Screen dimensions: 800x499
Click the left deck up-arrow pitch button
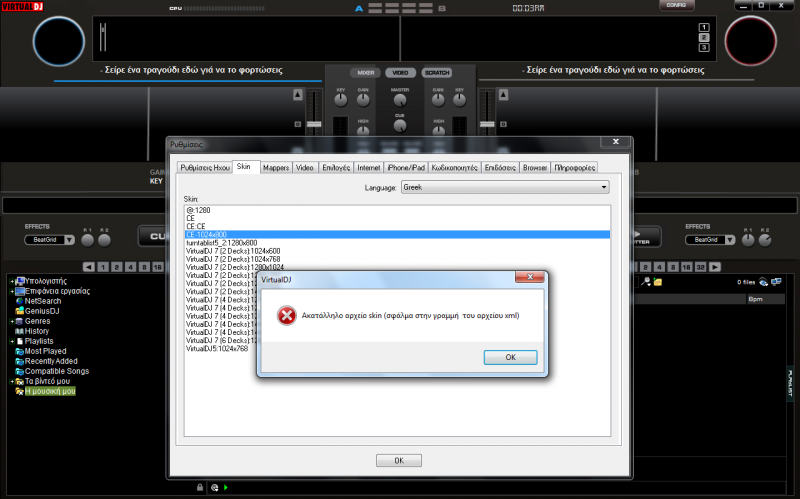pos(298,94)
